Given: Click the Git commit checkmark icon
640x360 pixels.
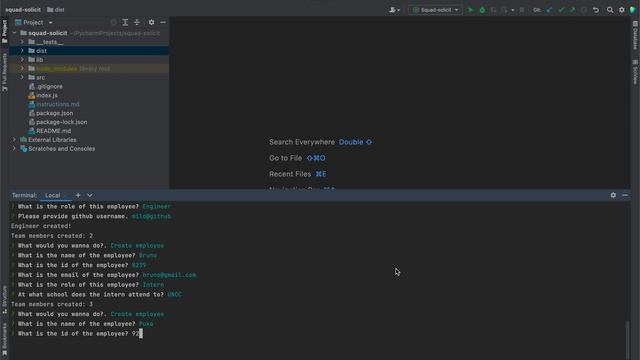Looking at the screenshot, I should pyautogui.click(x=561, y=10).
